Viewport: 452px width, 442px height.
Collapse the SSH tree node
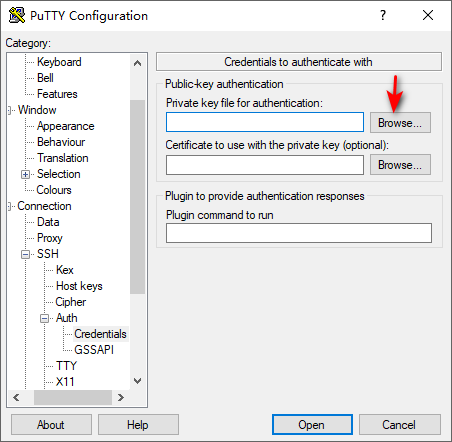tap(25, 255)
